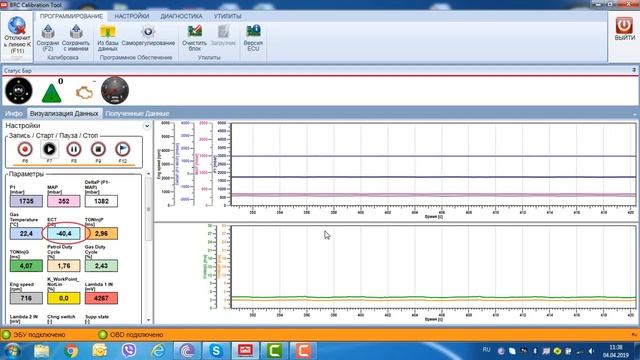Click the Очистить блок erase unit icon

[x=194, y=31]
